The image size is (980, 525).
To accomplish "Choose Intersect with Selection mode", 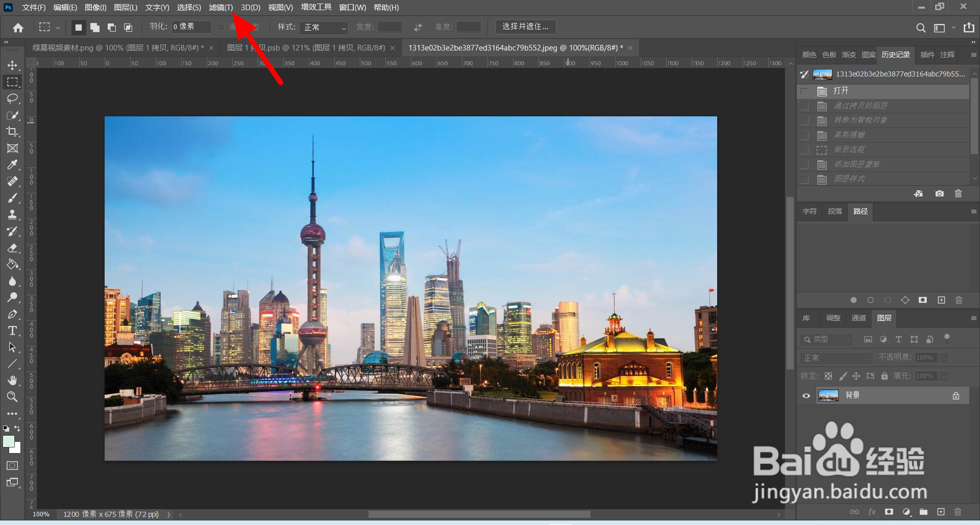I will coord(128,28).
